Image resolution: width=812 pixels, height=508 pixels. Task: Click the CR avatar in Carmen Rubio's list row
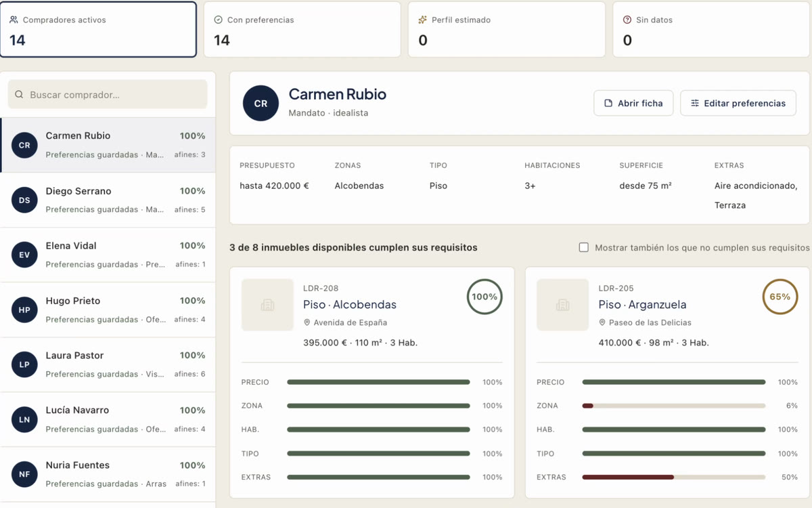point(24,145)
